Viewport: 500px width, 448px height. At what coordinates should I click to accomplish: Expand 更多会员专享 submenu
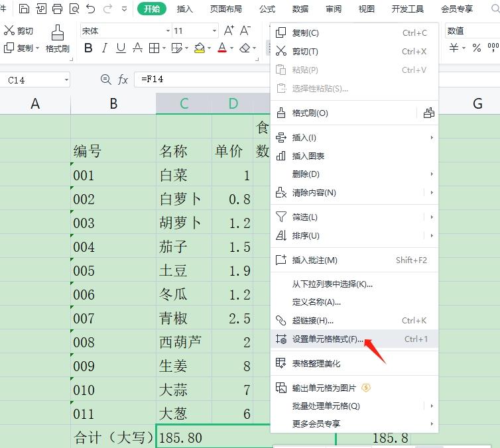tap(354, 423)
